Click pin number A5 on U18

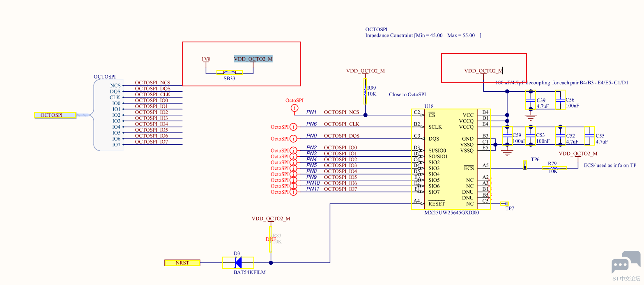coord(486,165)
